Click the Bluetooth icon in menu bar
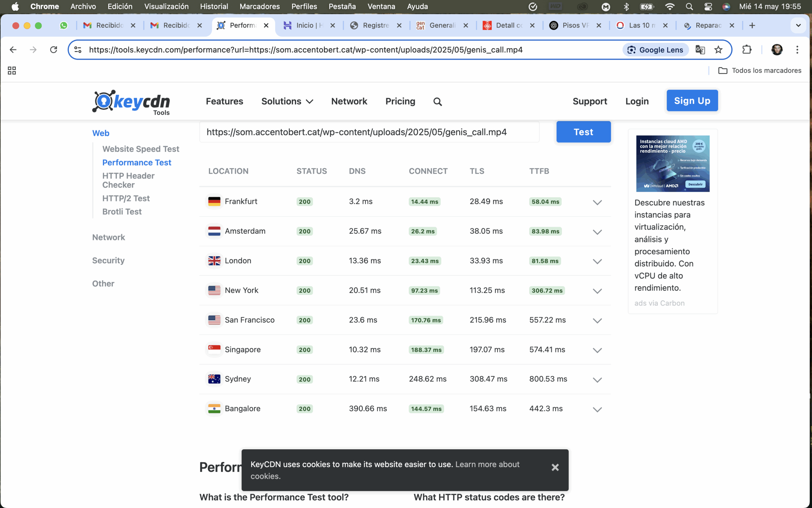 point(626,6)
